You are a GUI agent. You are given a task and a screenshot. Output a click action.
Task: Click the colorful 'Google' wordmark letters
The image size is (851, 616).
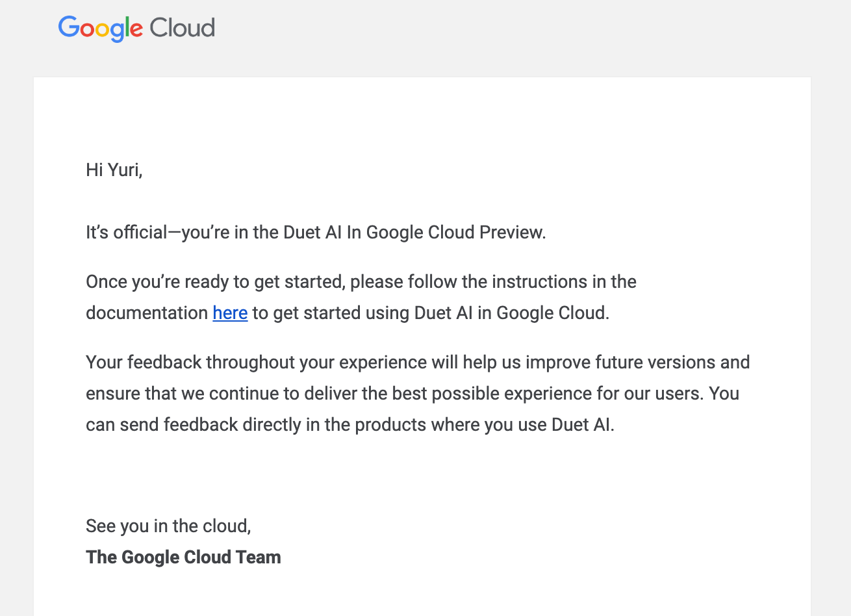click(100, 29)
